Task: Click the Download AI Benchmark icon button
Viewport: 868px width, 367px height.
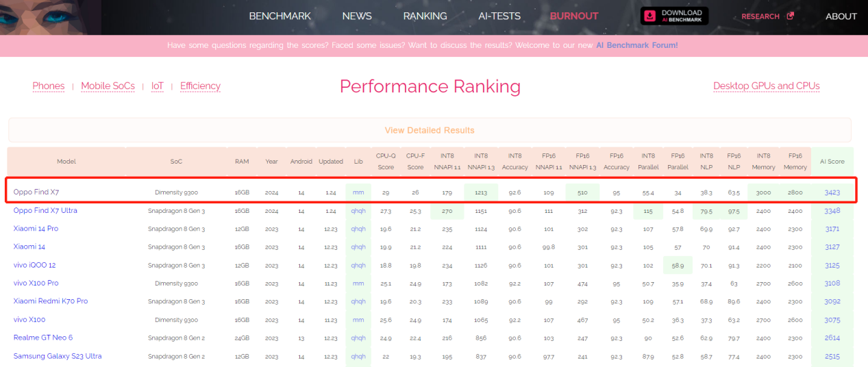Action: (x=674, y=16)
